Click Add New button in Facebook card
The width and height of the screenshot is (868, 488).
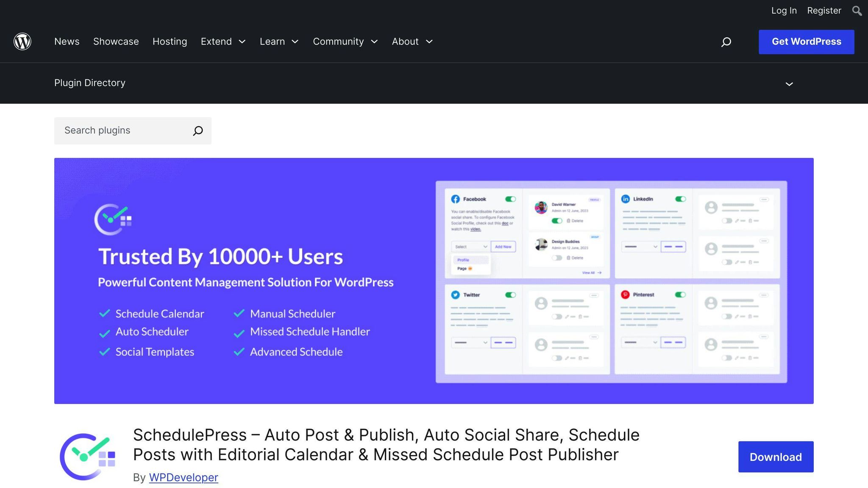pyautogui.click(x=503, y=247)
